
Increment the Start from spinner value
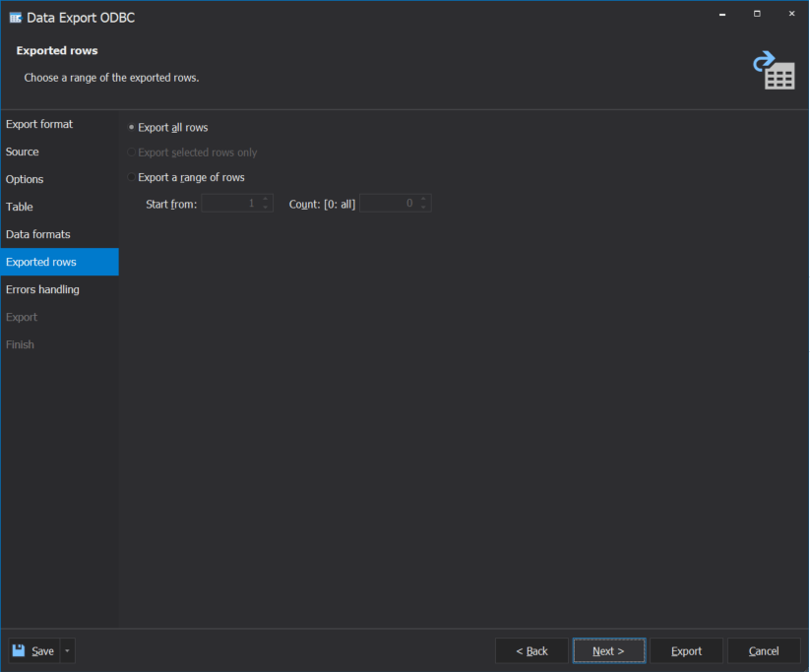click(x=264, y=199)
